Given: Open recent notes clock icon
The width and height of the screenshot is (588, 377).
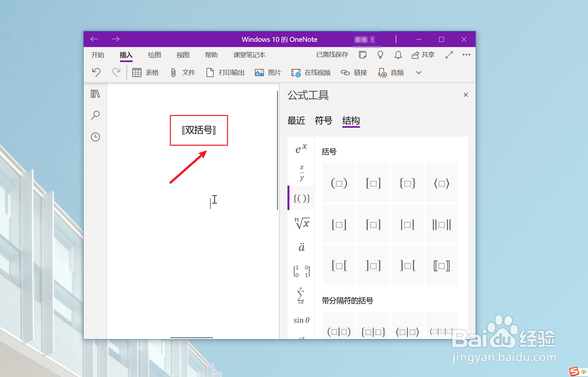Looking at the screenshot, I should pos(95,137).
